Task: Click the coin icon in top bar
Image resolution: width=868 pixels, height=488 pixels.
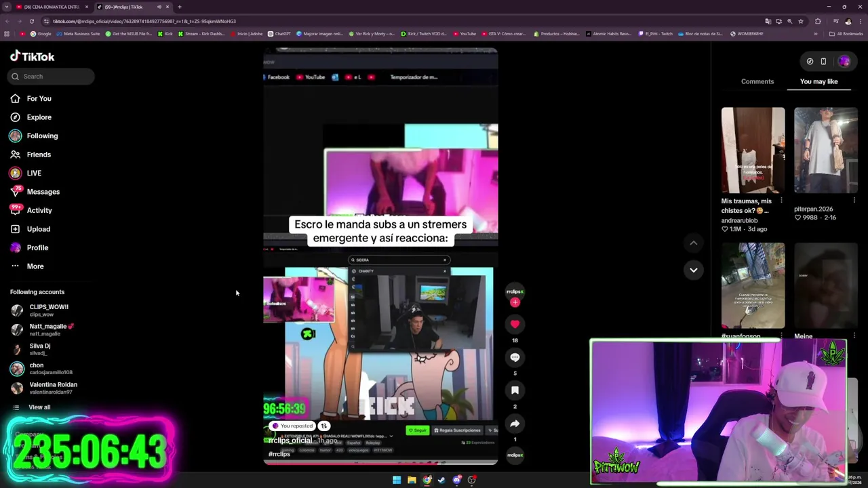Action: (x=810, y=61)
